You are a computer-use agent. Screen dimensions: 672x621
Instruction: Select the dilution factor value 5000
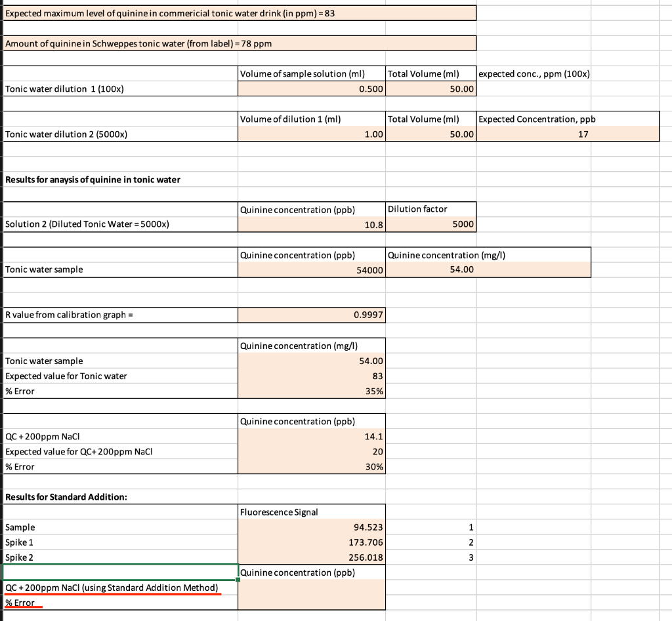[x=430, y=224]
